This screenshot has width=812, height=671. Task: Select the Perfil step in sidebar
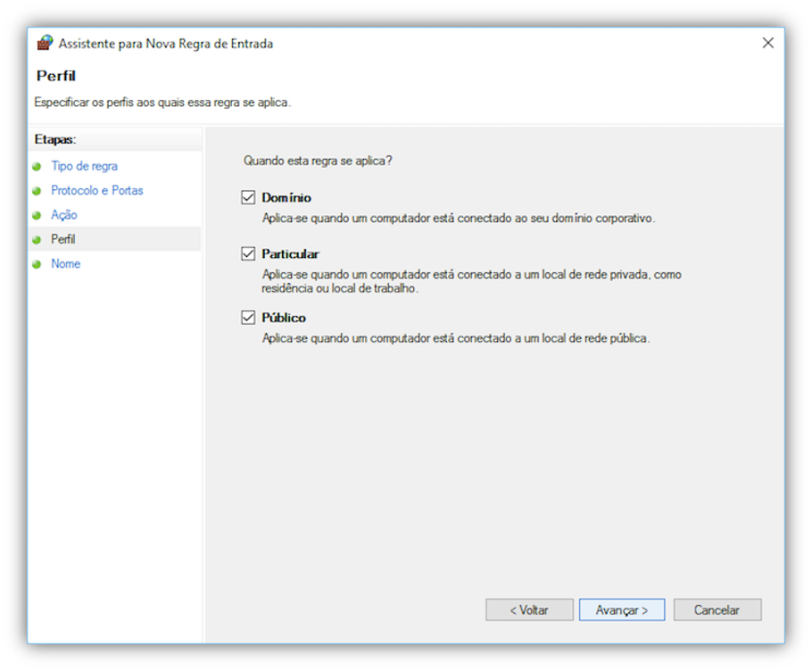[x=63, y=239]
